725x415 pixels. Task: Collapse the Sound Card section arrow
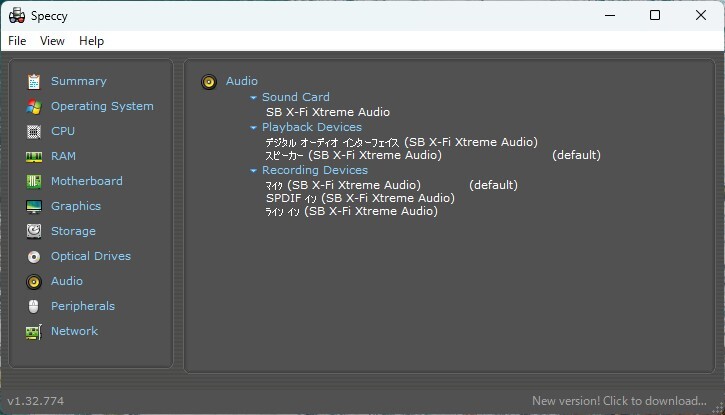click(x=254, y=98)
